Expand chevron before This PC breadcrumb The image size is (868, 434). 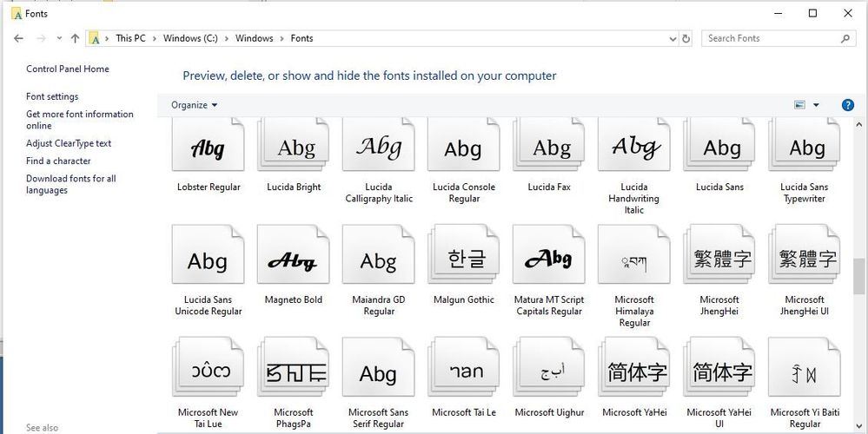107,39
